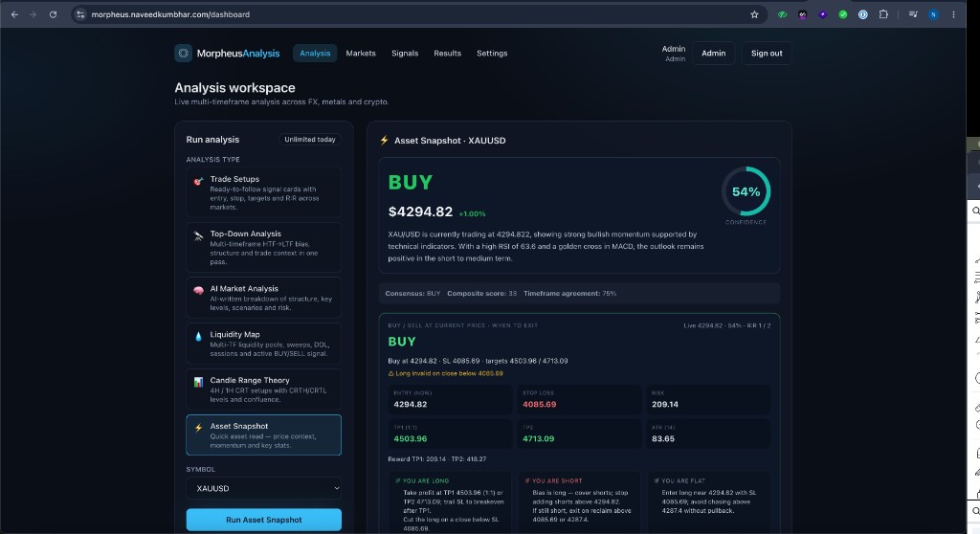
Task: Click the MorpheusAnalysis logo icon
Action: coord(183,54)
